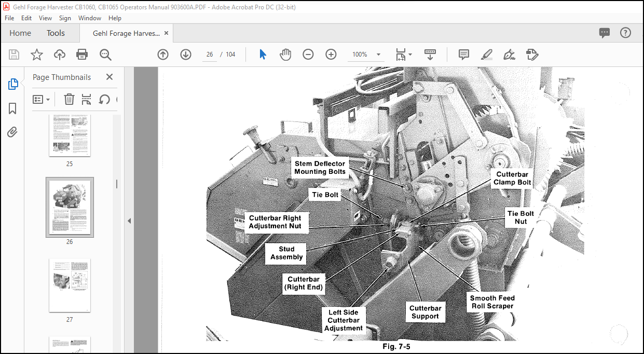
Task: Open thumbnail options dropdown menu
Action: tap(42, 99)
